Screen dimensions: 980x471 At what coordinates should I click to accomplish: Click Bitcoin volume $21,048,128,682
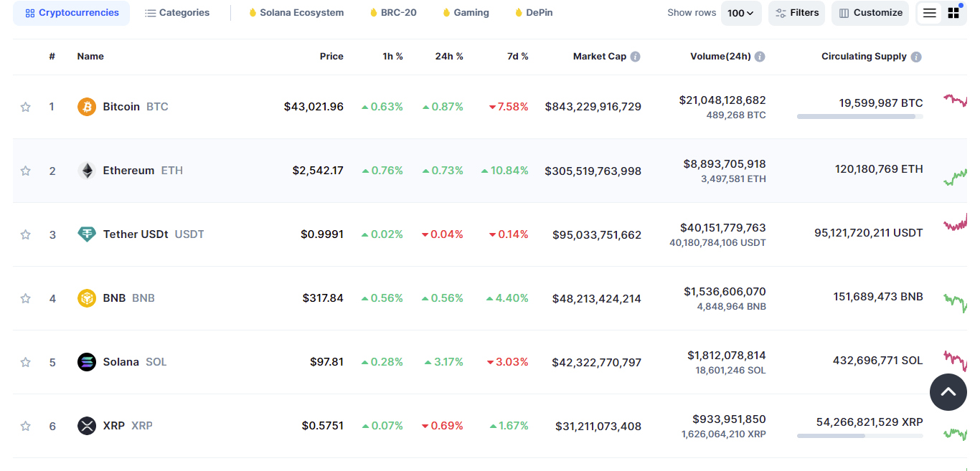(722, 100)
